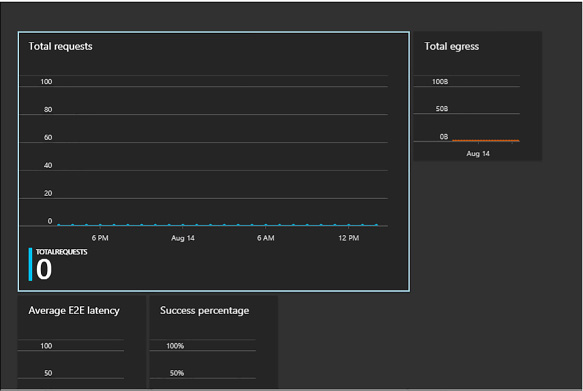
Task: Click the '80' y-axis value in Total requests
Action: (x=48, y=109)
